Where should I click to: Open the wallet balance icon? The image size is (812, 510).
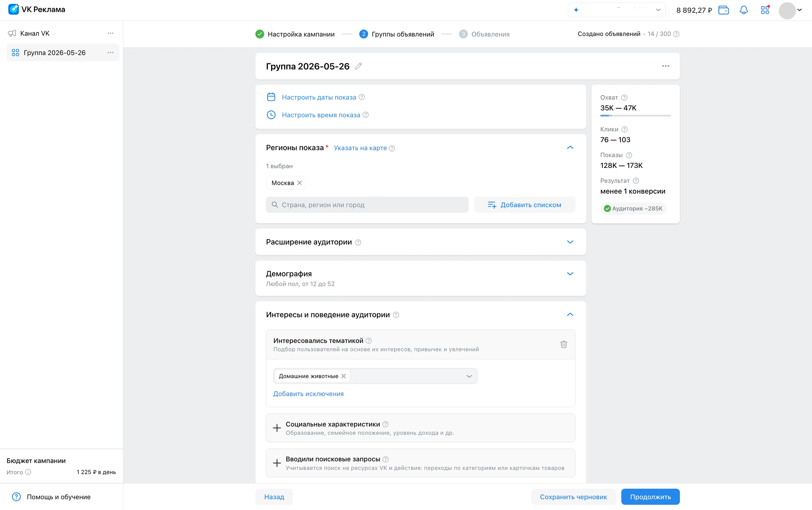pos(723,10)
